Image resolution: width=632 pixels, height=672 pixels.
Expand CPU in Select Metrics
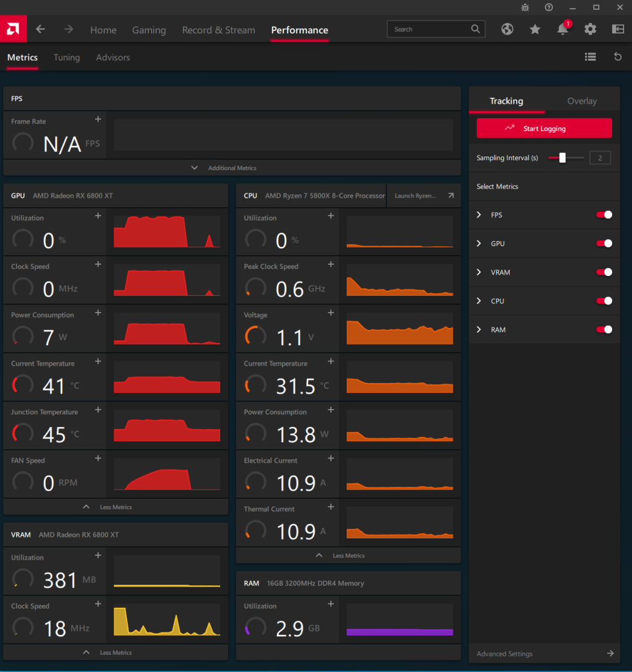pos(479,301)
